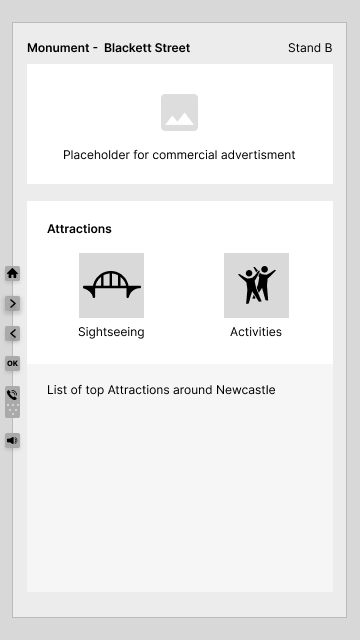Click the Stand B label
This screenshot has height=640, width=360.
[x=310, y=48]
